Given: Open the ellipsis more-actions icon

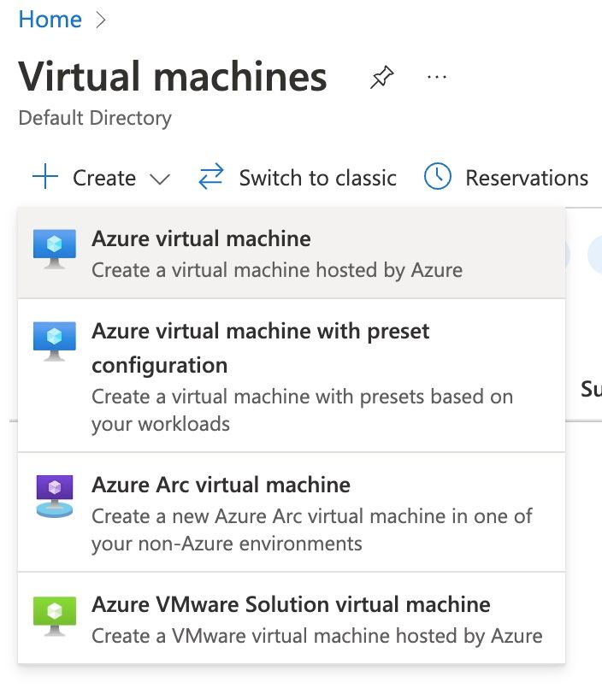Looking at the screenshot, I should (x=437, y=76).
